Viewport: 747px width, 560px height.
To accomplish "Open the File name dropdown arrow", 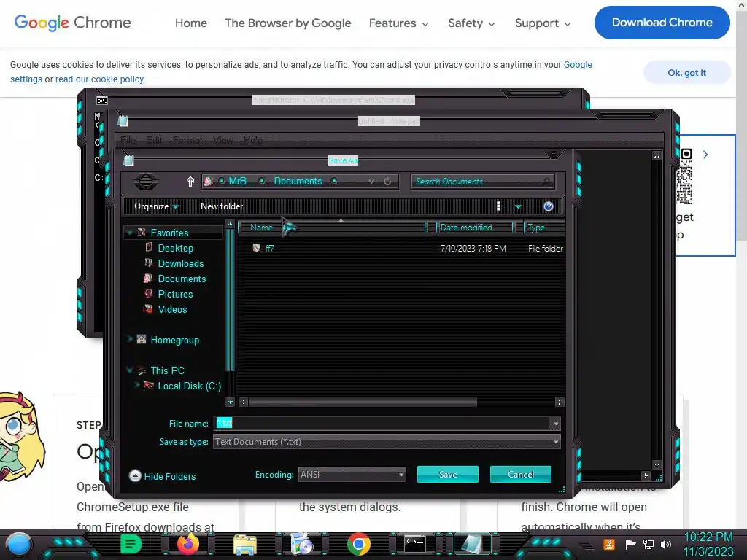I will coord(555,424).
